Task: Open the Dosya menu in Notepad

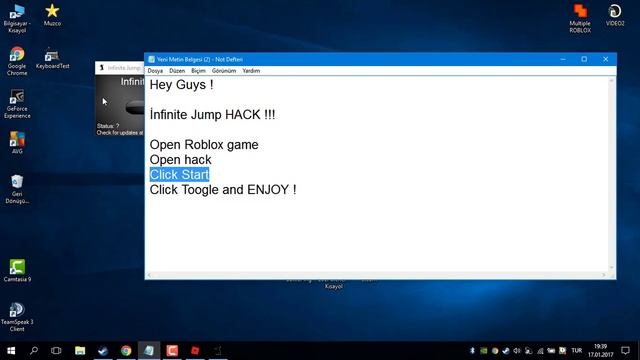Action: [x=155, y=71]
